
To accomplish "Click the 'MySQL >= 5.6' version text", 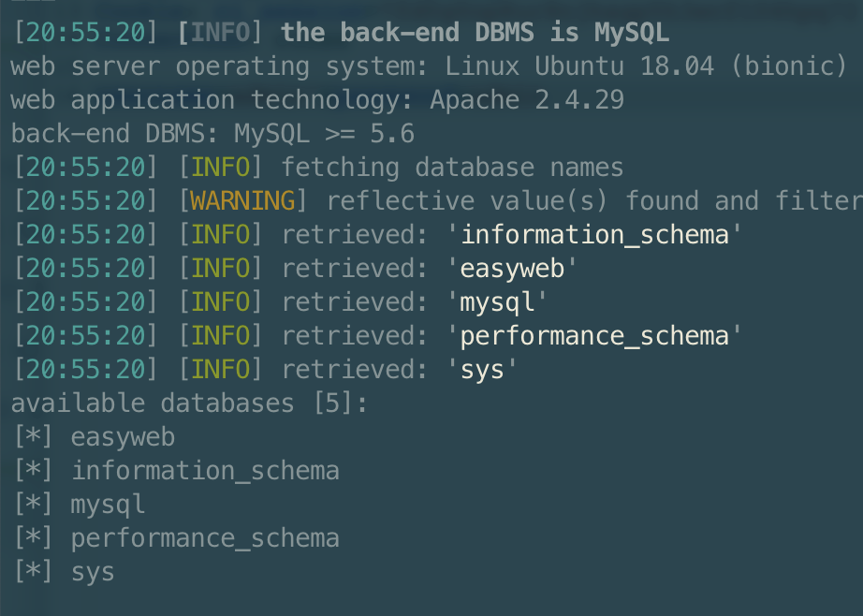I will [x=324, y=134].
